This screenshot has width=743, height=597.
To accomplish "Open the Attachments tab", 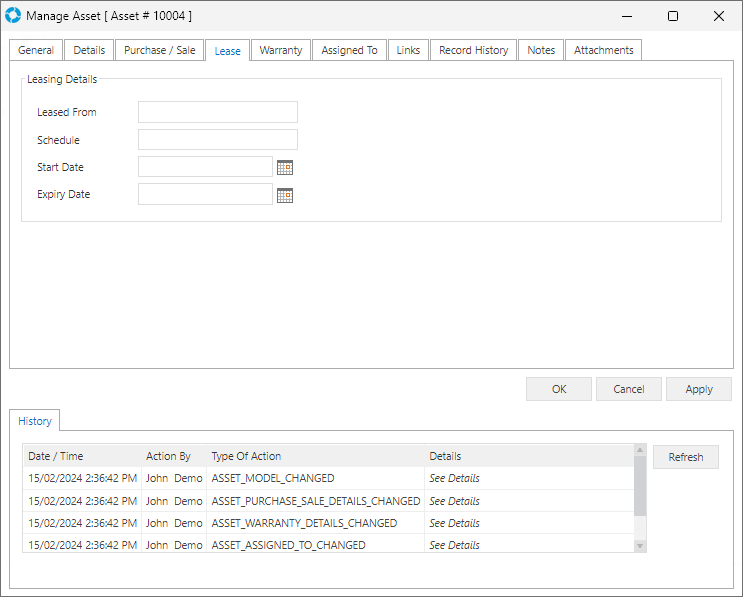I will (603, 50).
